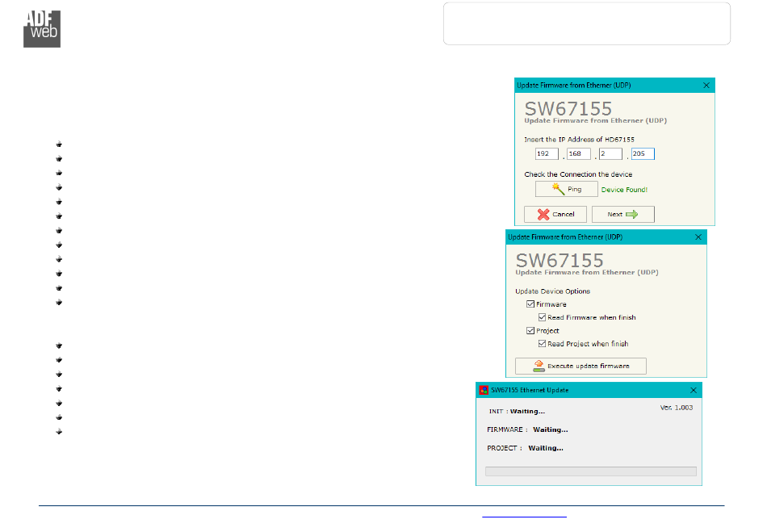This screenshot has height=532, width=767.
Task: Click the 'PROJECT : Waiting...' status line
Action: coord(525,448)
